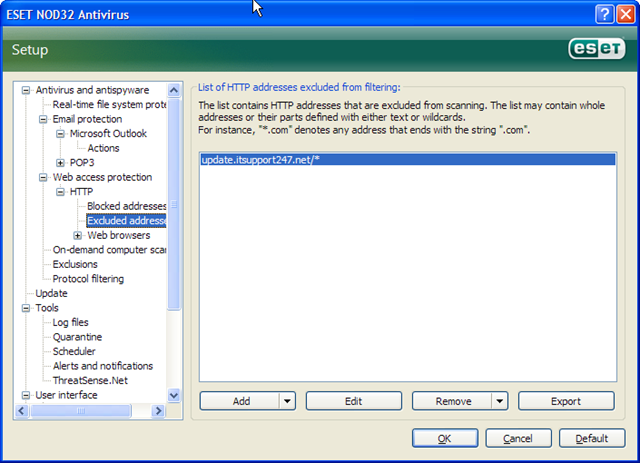Click the tree's horizontal scrollbar thumb
Image resolution: width=640 pixels, height=463 pixels.
81,411
